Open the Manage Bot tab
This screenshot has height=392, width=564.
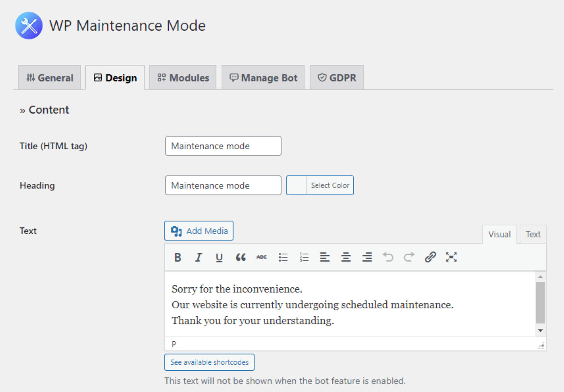263,77
